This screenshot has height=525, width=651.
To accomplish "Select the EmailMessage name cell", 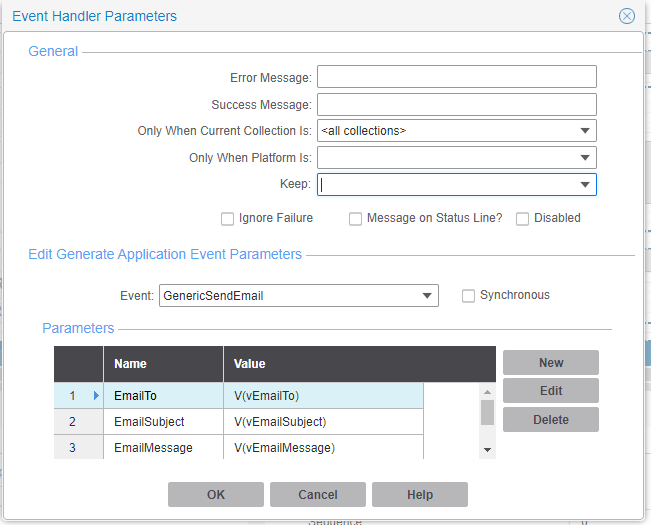I will (x=163, y=447).
